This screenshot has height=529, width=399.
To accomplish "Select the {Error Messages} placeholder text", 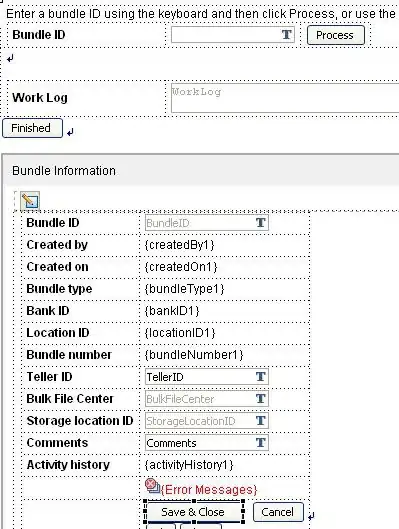I will coord(209,490).
